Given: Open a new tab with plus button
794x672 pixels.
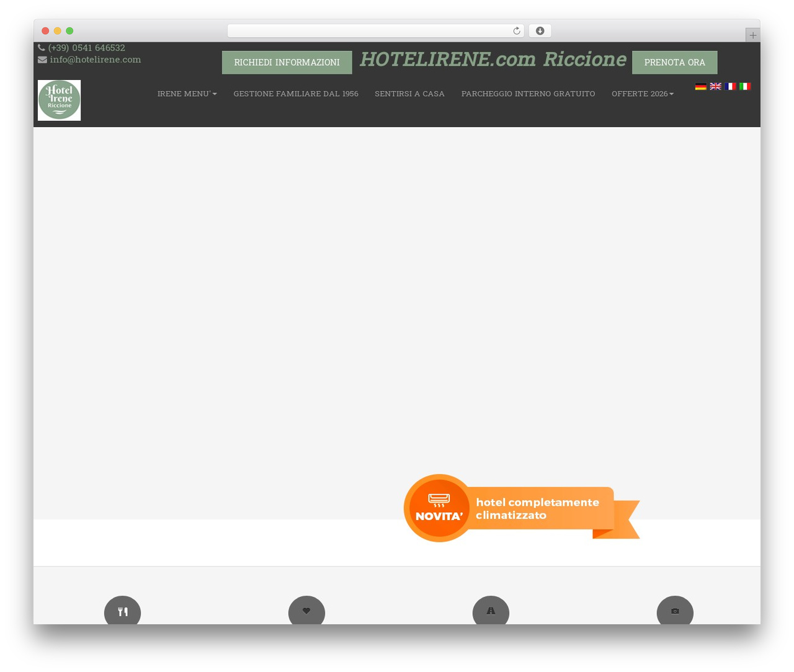Looking at the screenshot, I should [752, 35].
